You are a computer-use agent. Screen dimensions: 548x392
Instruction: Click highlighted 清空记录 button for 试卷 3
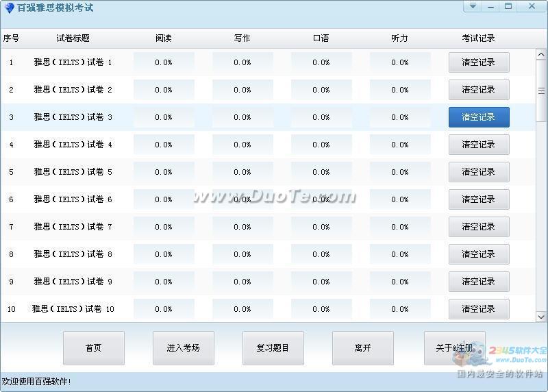(x=479, y=117)
